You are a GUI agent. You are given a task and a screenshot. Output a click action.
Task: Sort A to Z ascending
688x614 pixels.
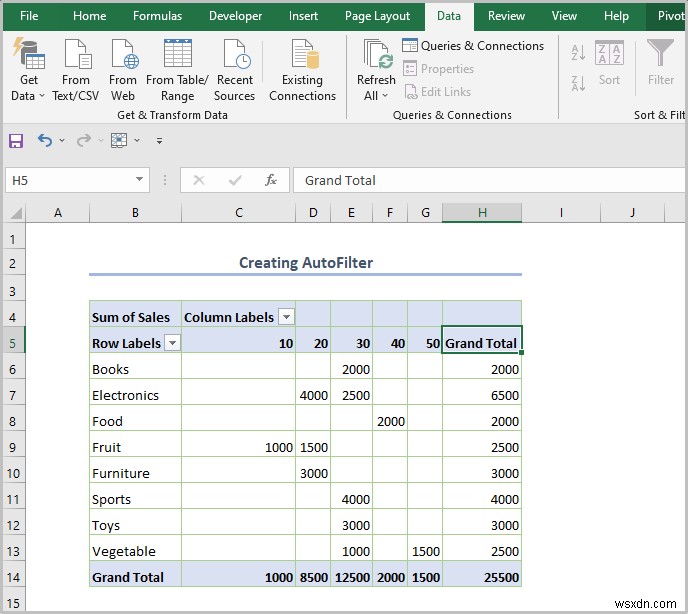[x=578, y=53]
